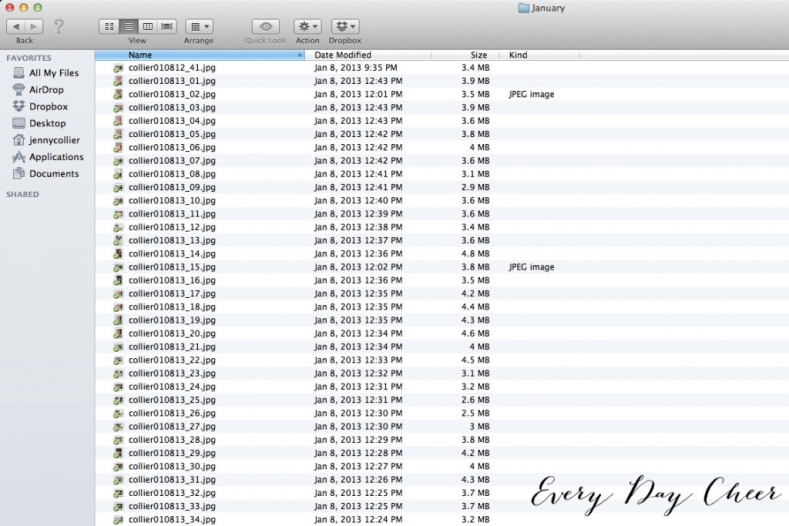The image size is (789, 526).
Task: Click thumbnail icon of collier010813_24.jpg
Action: 118,387
